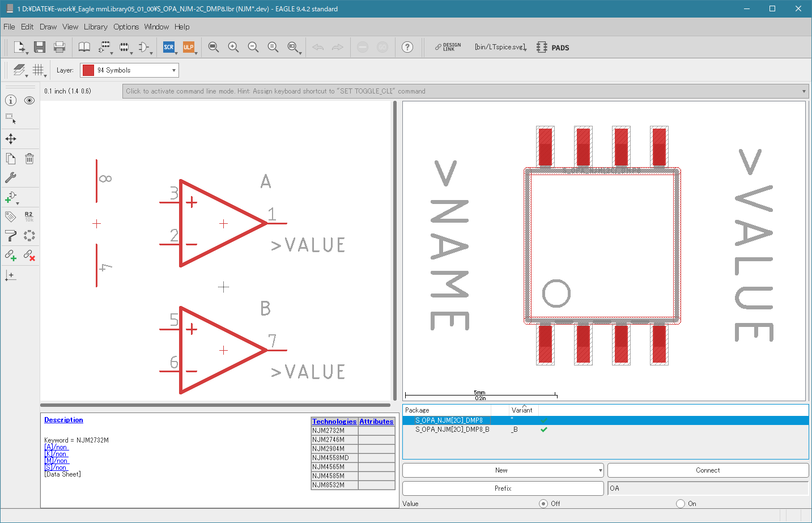The image size is (812, 523).
Task: Expand the New package dropdown arrow
Action: (600, 470)
